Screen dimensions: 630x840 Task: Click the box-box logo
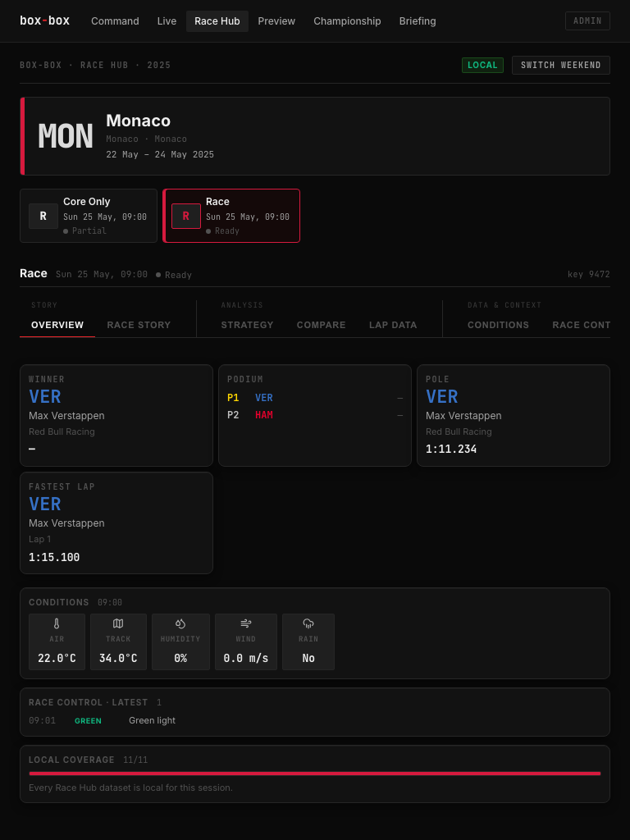coord(44,21)
